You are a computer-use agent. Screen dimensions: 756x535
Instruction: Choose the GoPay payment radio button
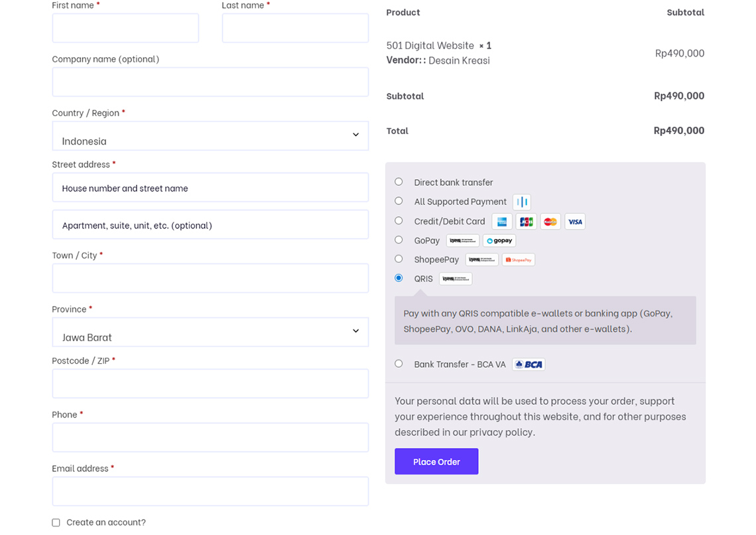399,240
